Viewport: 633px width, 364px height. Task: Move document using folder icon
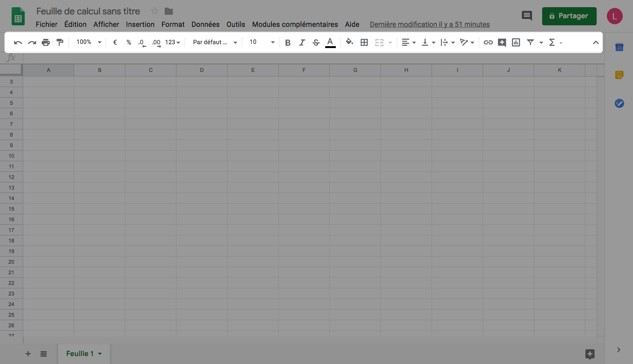[169, 11]
